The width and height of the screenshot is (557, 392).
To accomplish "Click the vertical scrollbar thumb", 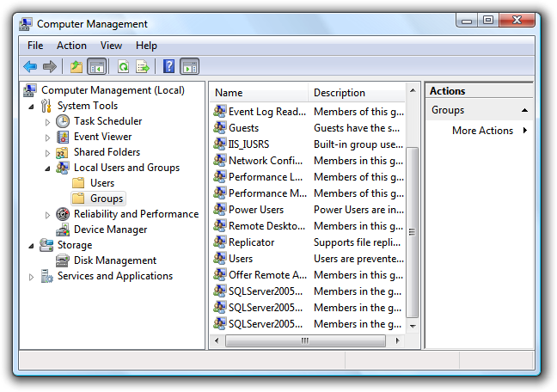I will [x=412, y=232].
